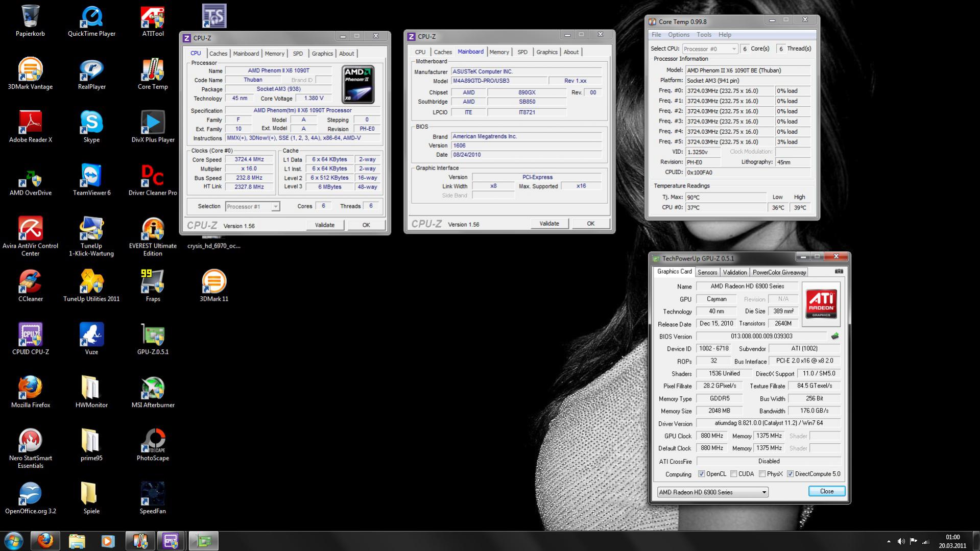This screenshot has width=980, height=551.
Task: Launch CPUID CPU-Z desktop shortcut
Action: (30, 339)
